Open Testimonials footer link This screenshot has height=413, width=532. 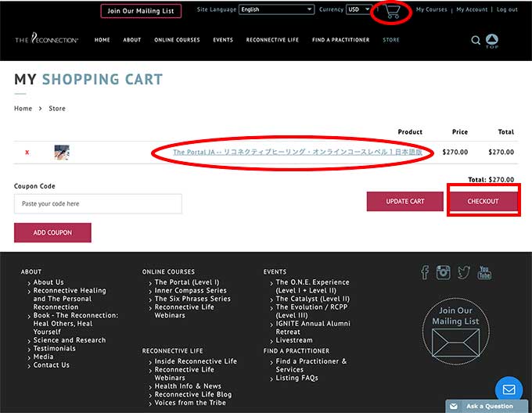54,348
